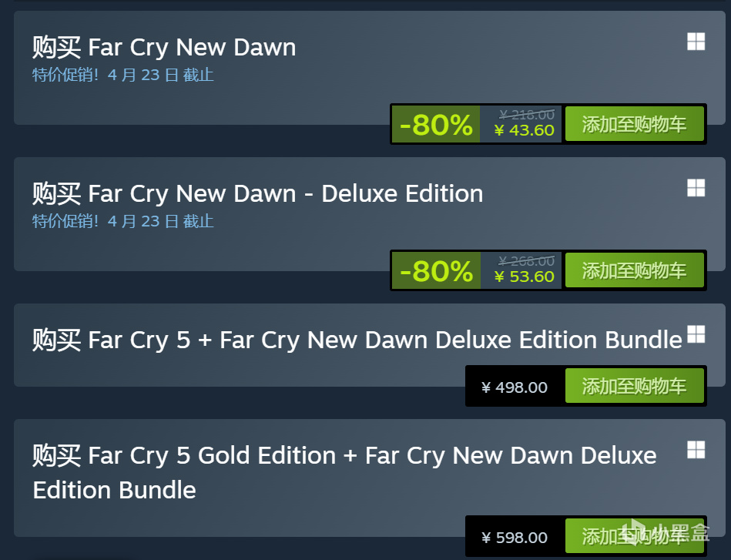Click Far Cry 5 Gold Edition bundle title
731x560 pixels.
(x=344, y=471)
